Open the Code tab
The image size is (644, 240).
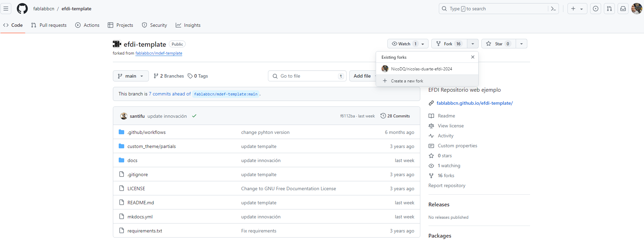pyautogui.click(x=13, y=25)
